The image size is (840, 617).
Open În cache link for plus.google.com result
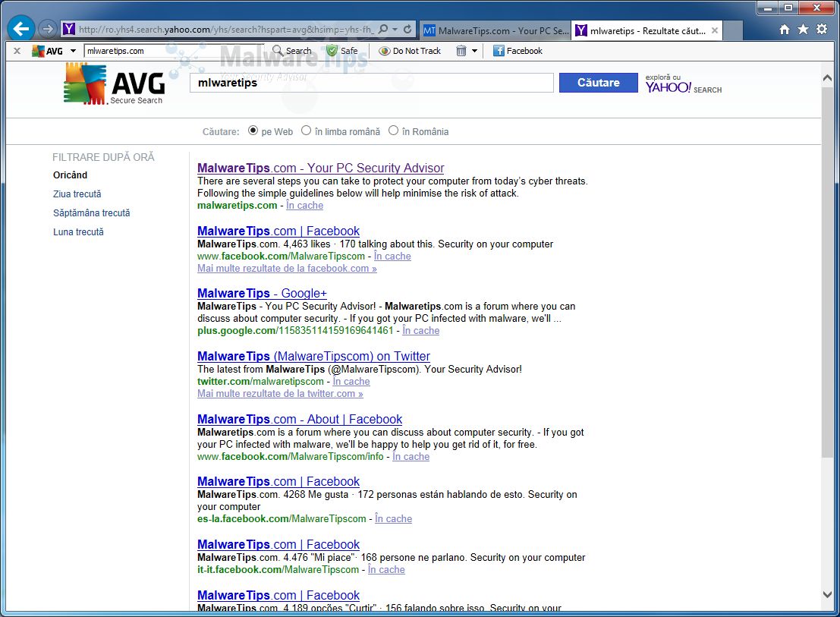421,331
